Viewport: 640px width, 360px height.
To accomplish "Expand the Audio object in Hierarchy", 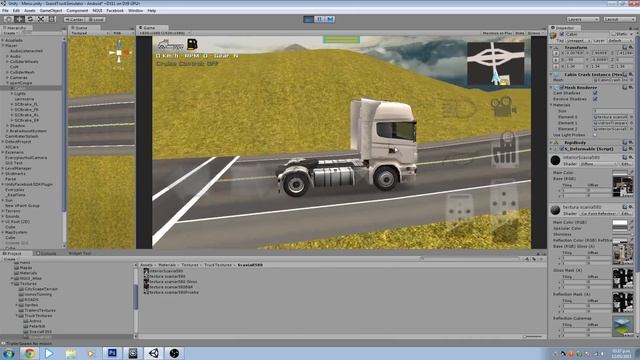I will click(7, 56).
